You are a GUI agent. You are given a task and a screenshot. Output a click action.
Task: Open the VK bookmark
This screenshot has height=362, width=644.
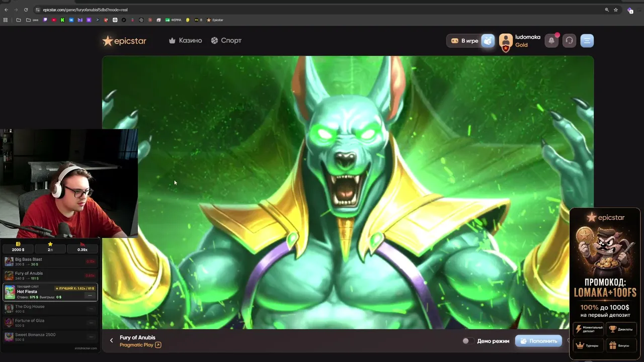pyautogui.click(x=71, y=20)
